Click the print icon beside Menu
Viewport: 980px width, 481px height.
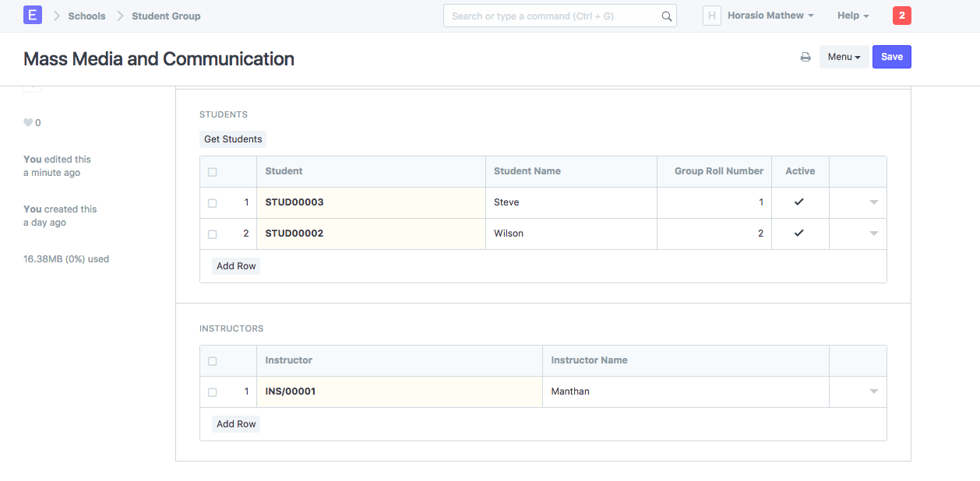806,57
